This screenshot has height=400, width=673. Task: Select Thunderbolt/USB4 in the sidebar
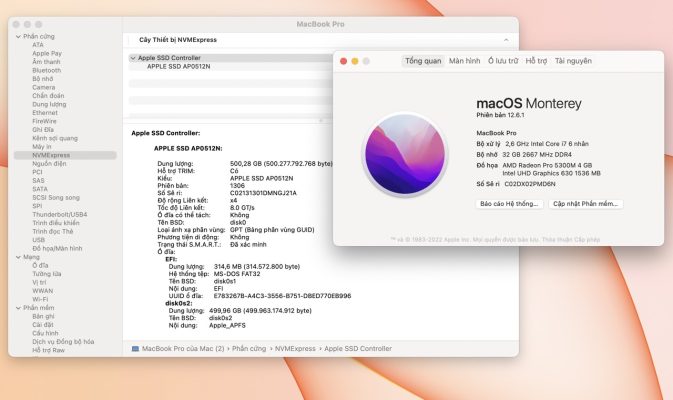tap(60, 215)
